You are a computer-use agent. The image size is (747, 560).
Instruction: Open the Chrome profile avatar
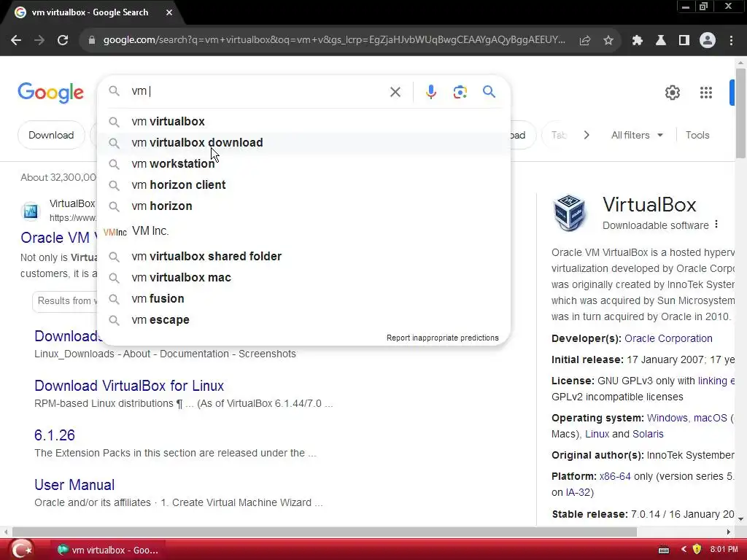pos(708,41)
